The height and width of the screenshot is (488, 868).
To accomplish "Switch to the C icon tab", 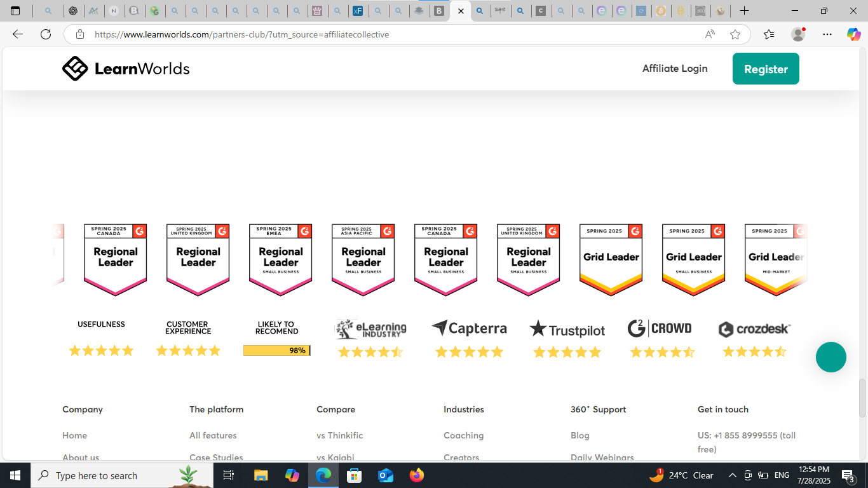I will [x=541, y=11].
